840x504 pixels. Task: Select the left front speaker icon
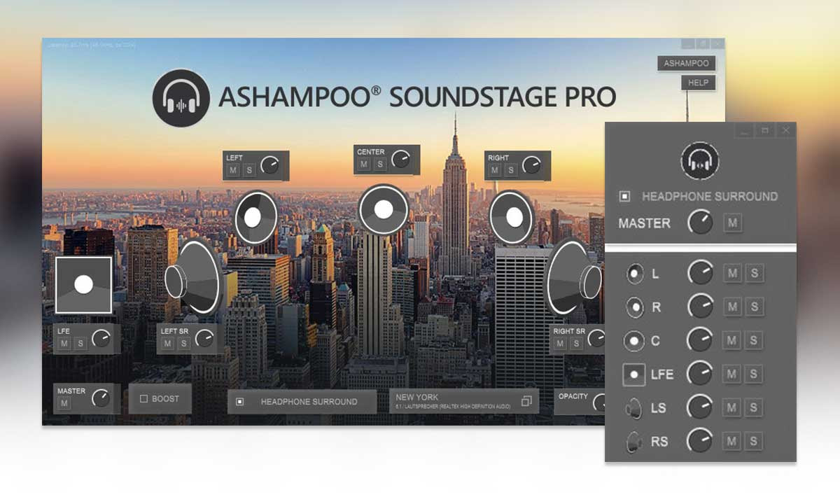pos(256,218)
